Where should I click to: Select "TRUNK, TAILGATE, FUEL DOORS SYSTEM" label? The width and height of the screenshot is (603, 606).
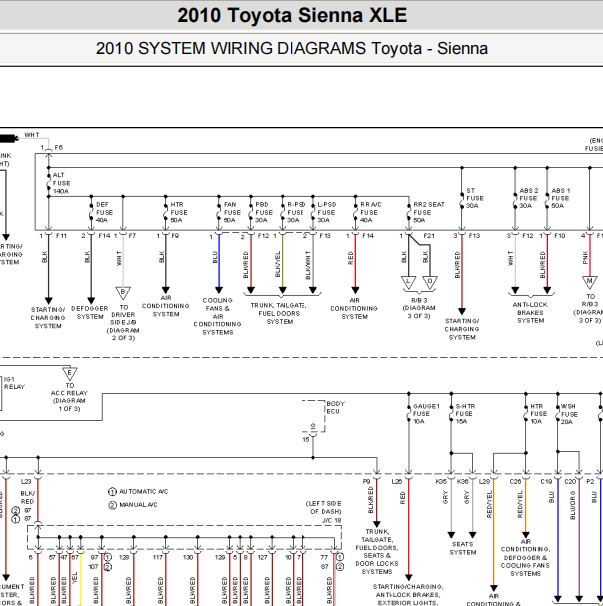point(279,313)
